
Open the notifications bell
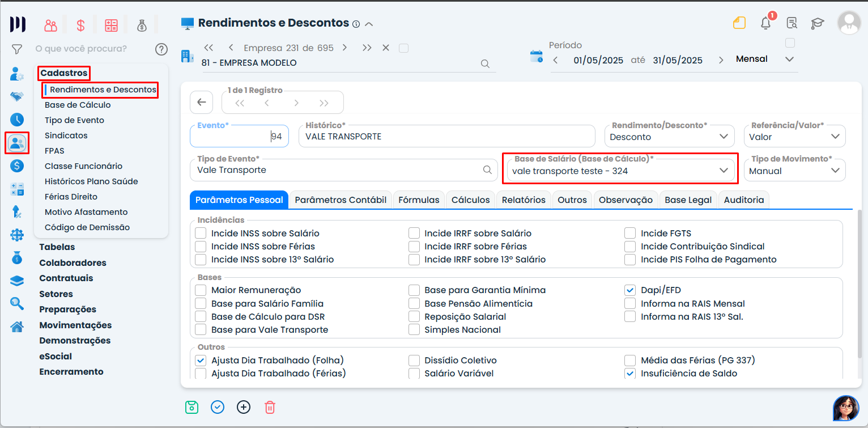[x=765, y=23]
